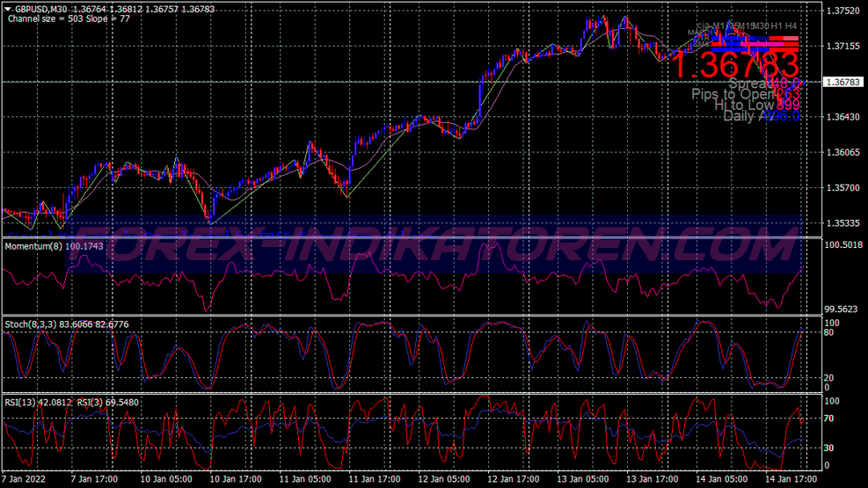Click the 1.37155 price scale label

(x=842, y=46)
